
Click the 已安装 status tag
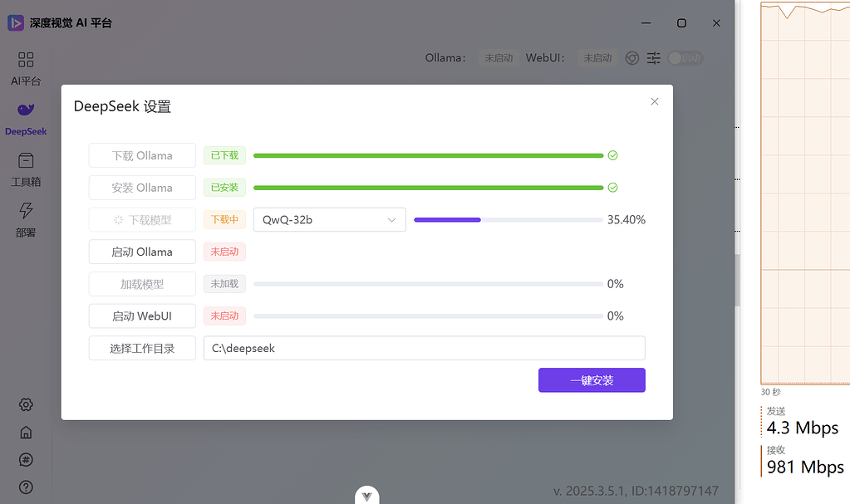[x=224, y=188]
